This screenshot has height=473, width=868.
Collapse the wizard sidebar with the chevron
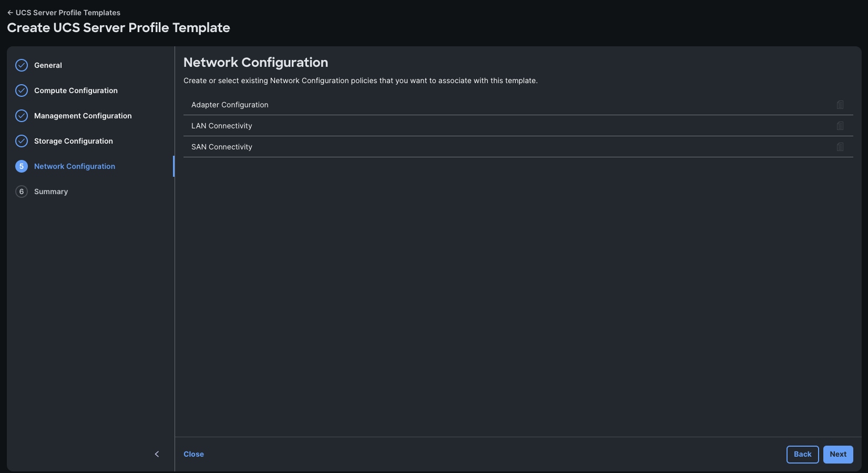157,454
